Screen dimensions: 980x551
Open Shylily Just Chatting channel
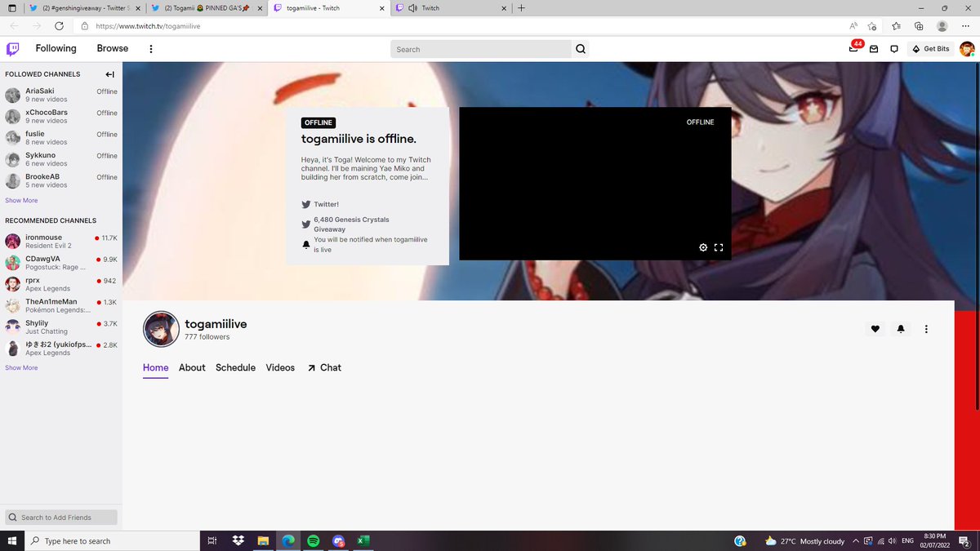click(x=61, y=327)
